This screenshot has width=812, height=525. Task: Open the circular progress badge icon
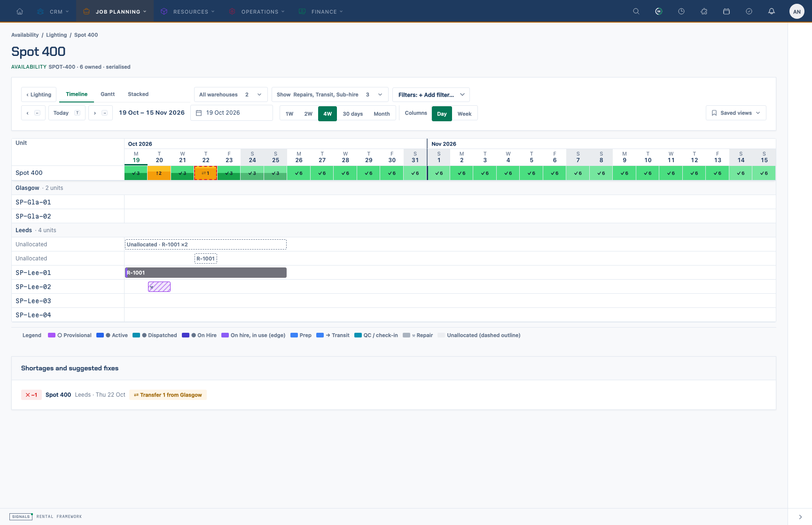659,11
